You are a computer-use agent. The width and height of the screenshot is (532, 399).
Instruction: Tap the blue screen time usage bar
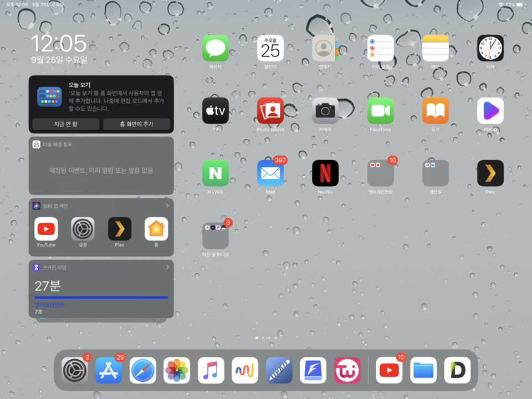coord(101,297)
